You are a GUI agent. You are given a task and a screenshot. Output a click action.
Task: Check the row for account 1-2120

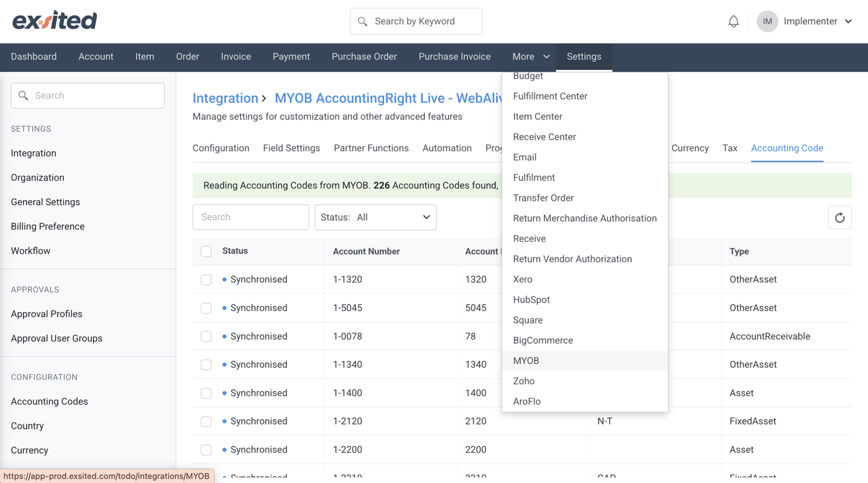(x=206, y=421)
